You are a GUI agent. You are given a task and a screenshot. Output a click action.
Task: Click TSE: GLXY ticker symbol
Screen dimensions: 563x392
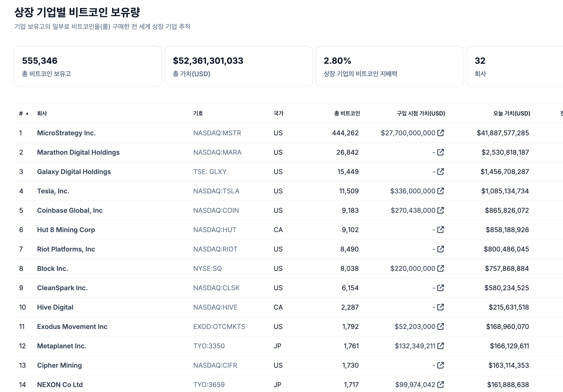(210, 172)
